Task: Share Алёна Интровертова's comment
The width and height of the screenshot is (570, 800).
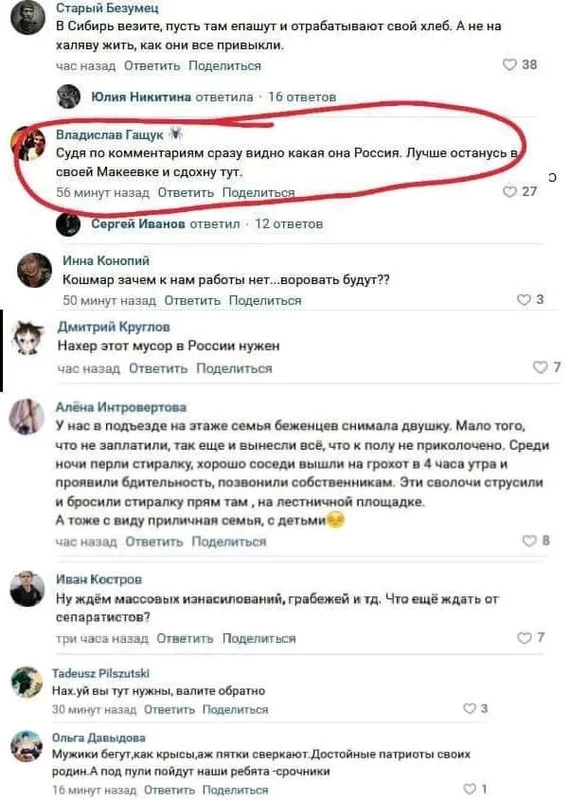Action: pyautogui.click(x=229, y=542)
